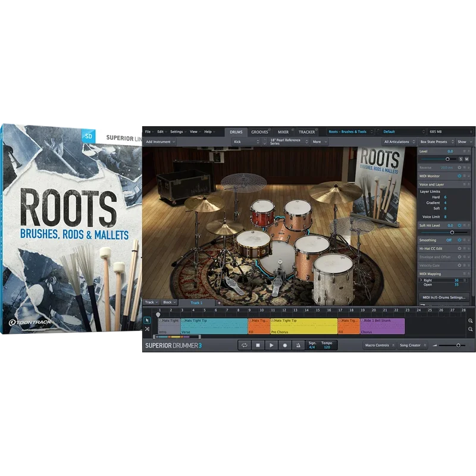Toggle Soft Hit Level power button
Viewport: 476px width, 476px height.
pyautogui.click(x=459, y=226)
